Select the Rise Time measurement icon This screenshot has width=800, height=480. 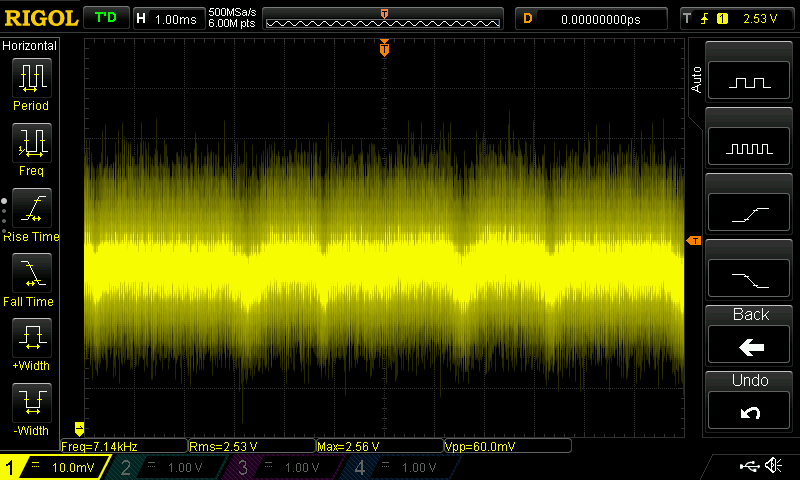tap(32, 208)
